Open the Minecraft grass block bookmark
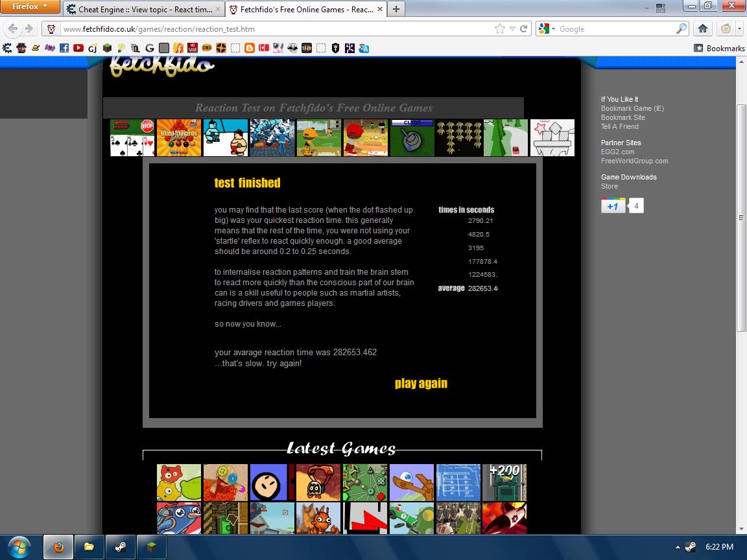This screenshot has width=747, height=560. click(x=107, y=48)
